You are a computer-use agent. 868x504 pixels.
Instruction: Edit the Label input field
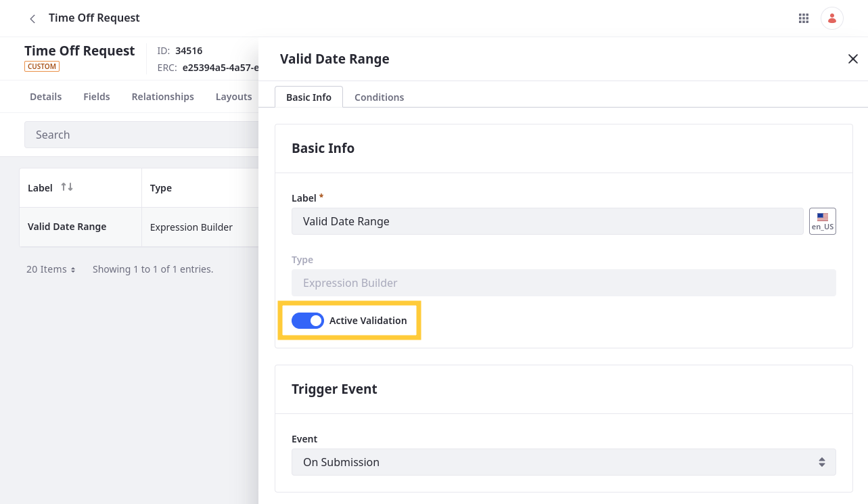point(547,221)
